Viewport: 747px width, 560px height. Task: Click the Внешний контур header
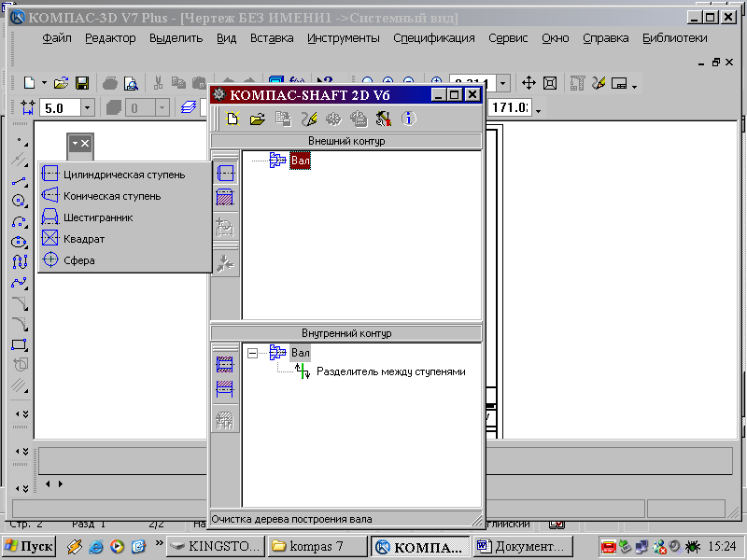pos(346,141)
